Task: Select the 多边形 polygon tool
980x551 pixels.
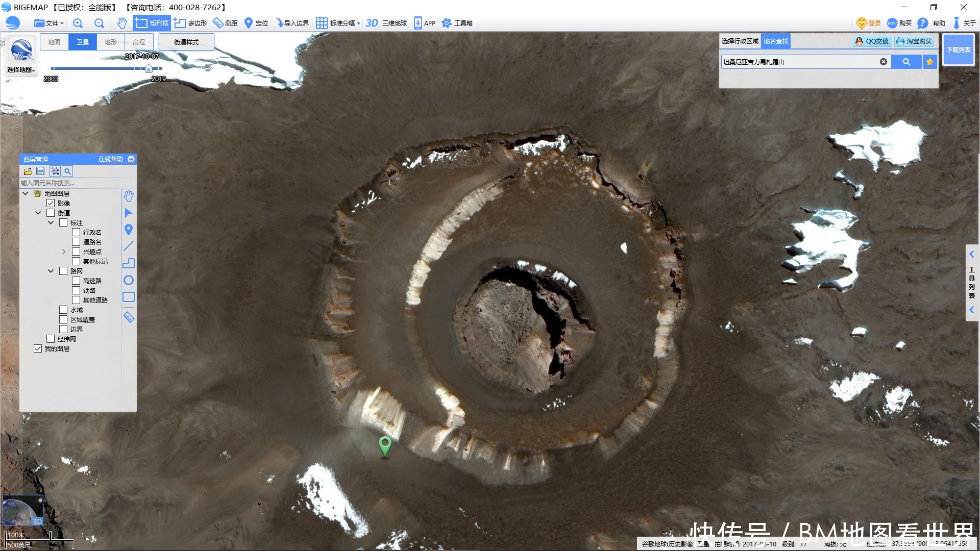Action: tap(190, 23)
